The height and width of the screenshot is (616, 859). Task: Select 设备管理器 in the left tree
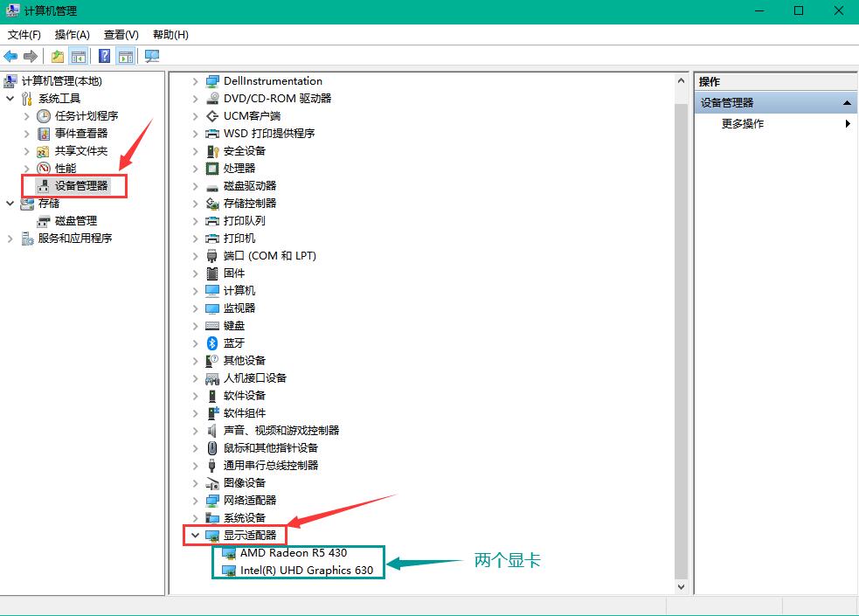click(81, 186)
